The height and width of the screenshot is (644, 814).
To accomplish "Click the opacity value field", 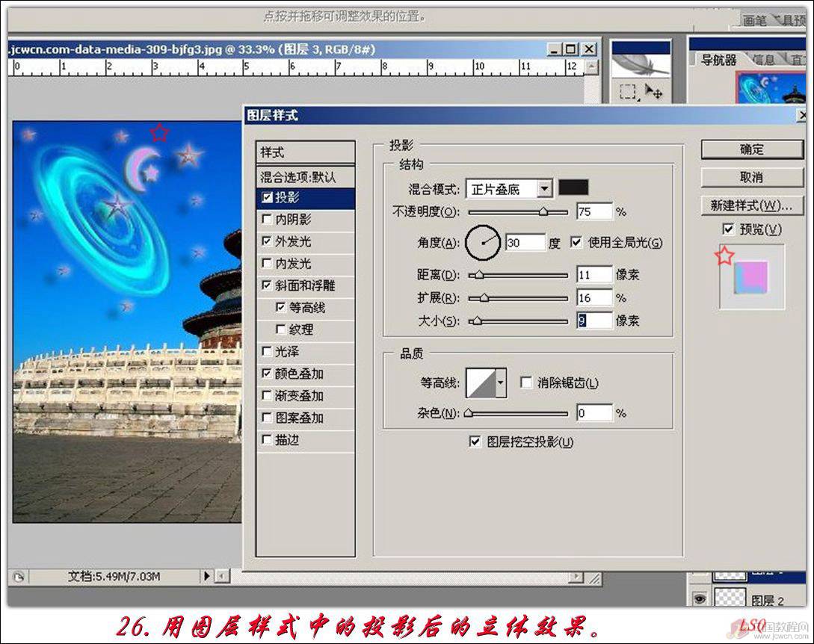I will tap(594, 211).
